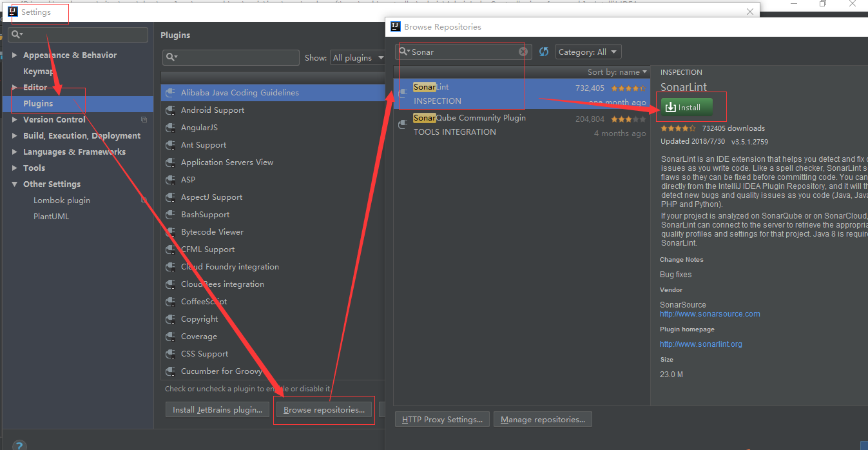The height and width of the screenshot is (450, 868).
Task: Click Manage repositories button
Action: [x=543, y=419]
